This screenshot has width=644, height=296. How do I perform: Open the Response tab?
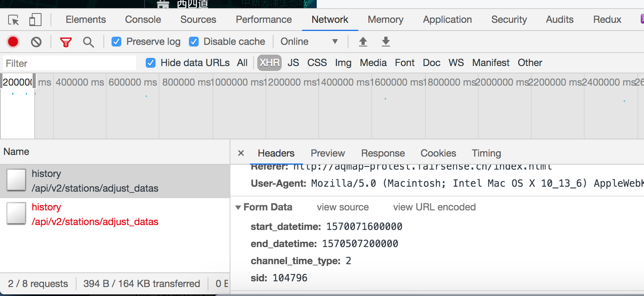(383, 153)
